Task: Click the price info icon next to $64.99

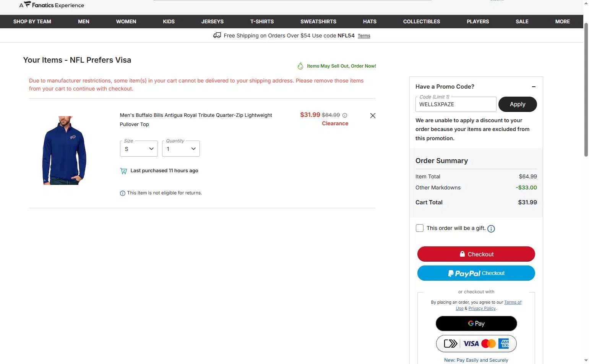Action: pos(345,115)
